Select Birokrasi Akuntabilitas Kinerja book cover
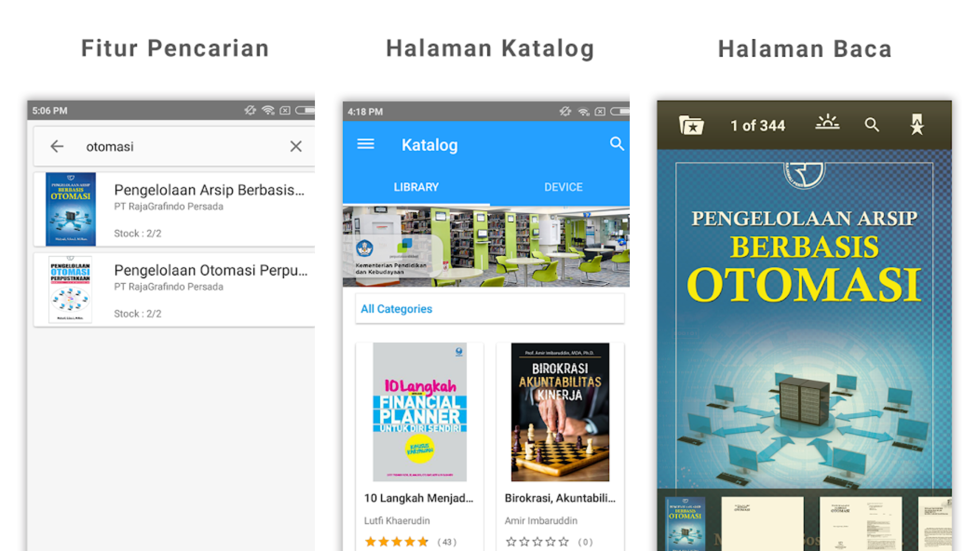Image resolution: width=980 pixels, height=551 pixels. 560,412
